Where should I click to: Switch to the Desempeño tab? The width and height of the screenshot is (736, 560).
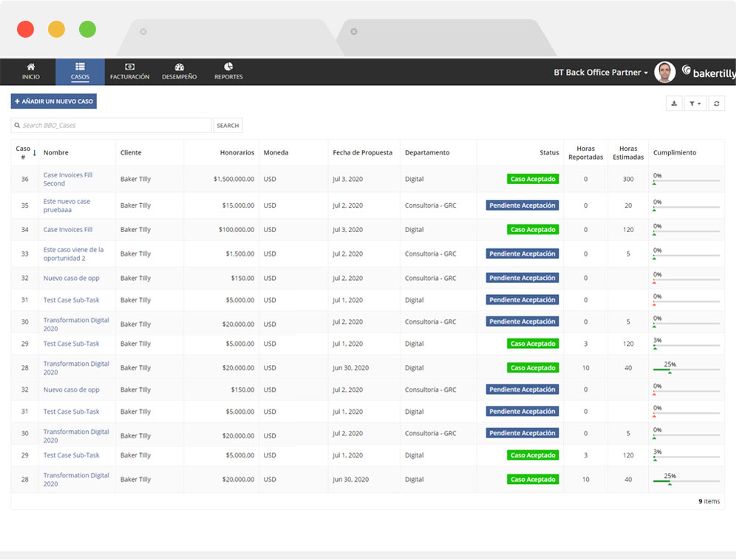[x=179, y=72]
